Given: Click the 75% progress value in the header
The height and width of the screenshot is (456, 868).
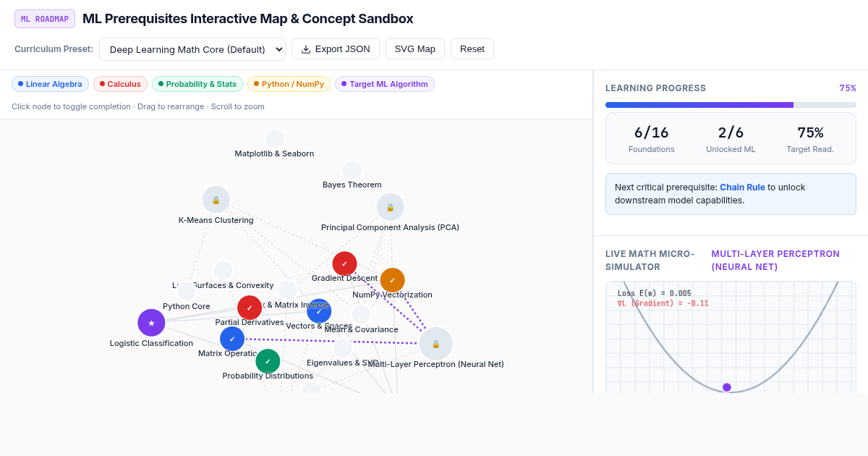Looking at the screenshot, I should click(848, 88).
